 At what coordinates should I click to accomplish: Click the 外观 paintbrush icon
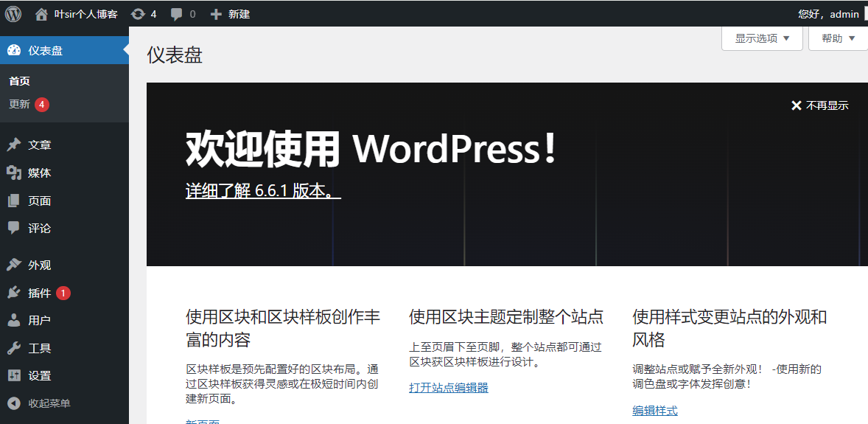(x=14, y=265)
